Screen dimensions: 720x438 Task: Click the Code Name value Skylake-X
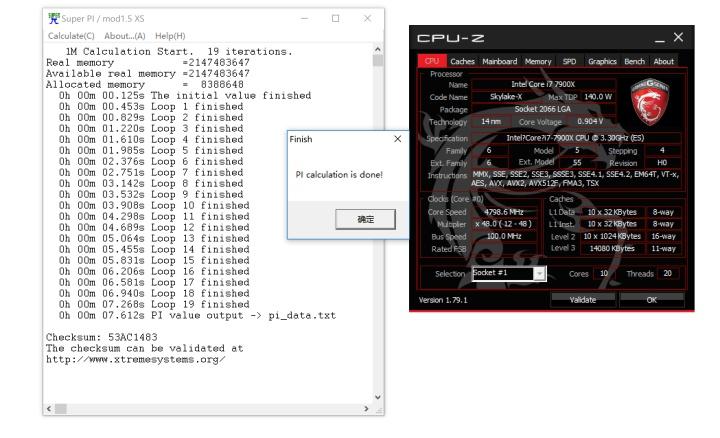pos(506,97)
